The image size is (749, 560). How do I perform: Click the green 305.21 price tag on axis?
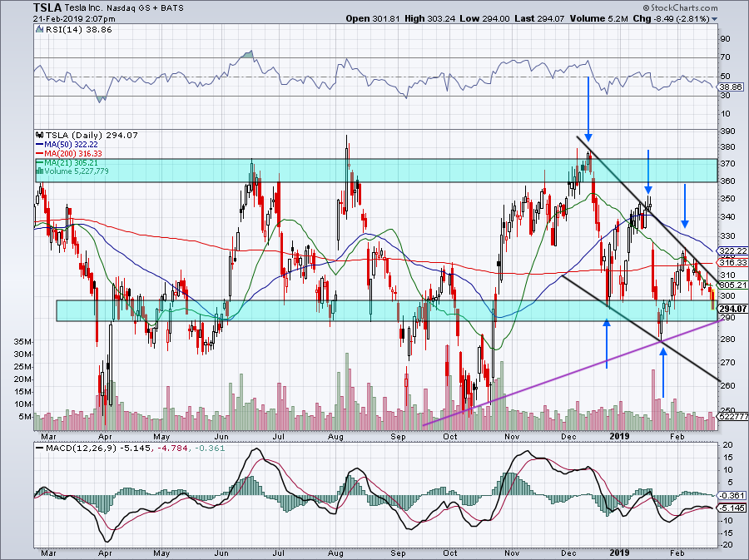(x=732, y=285)
